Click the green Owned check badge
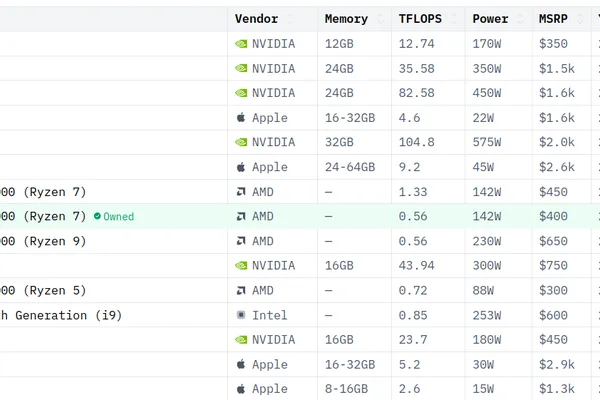 point(114,216)
